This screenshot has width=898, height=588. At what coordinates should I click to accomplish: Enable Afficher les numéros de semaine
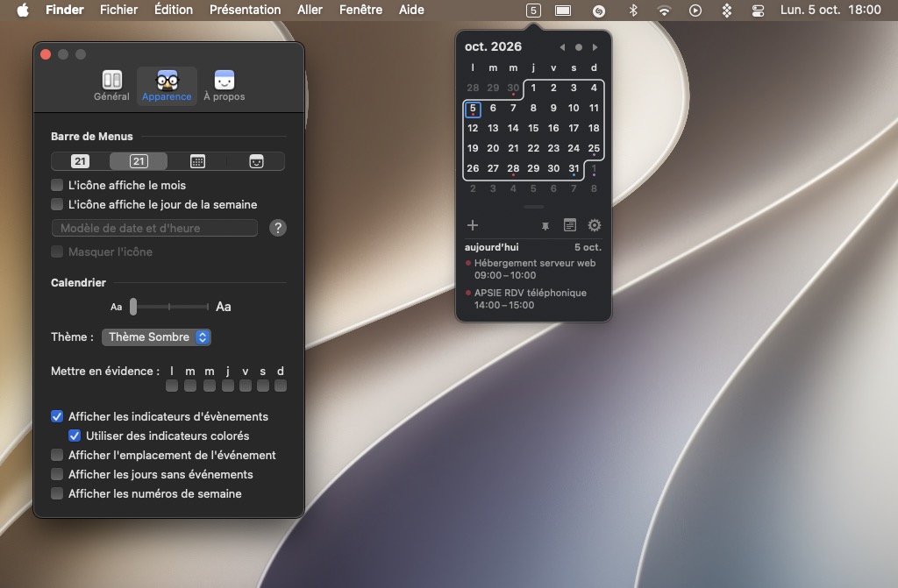(57, 493)
